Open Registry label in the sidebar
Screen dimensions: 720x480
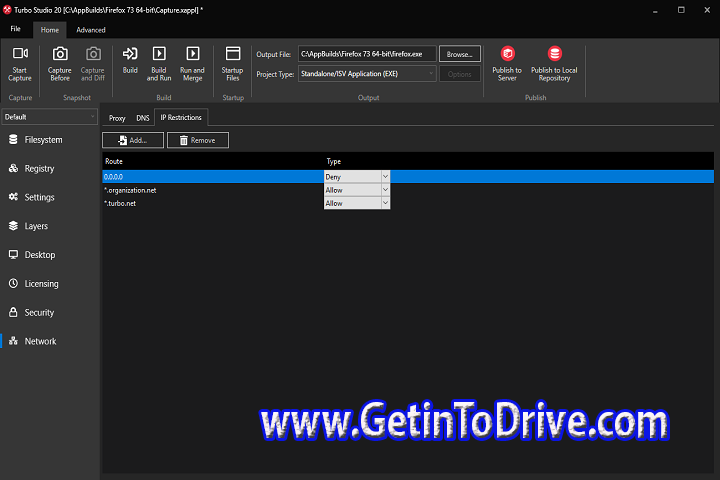pos(39,169)
